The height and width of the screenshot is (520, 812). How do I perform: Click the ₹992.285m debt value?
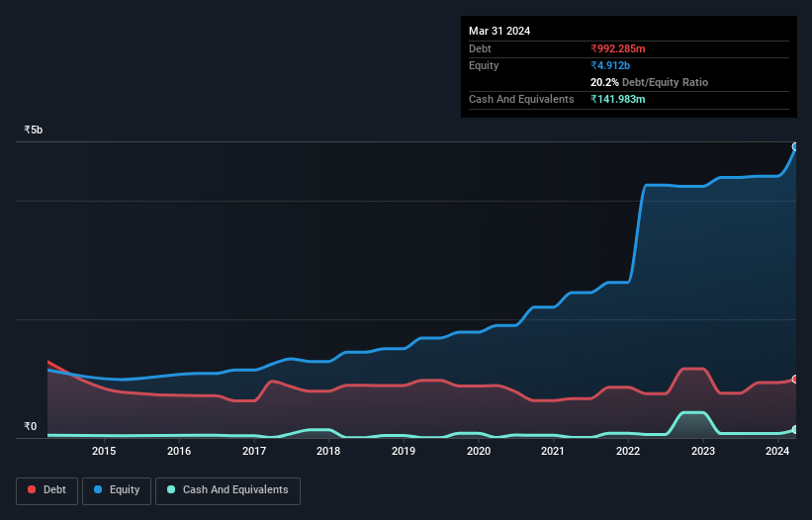618,48
